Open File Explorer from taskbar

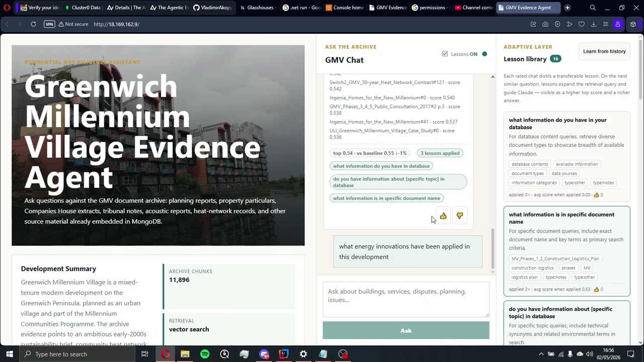tap(185, 354)
